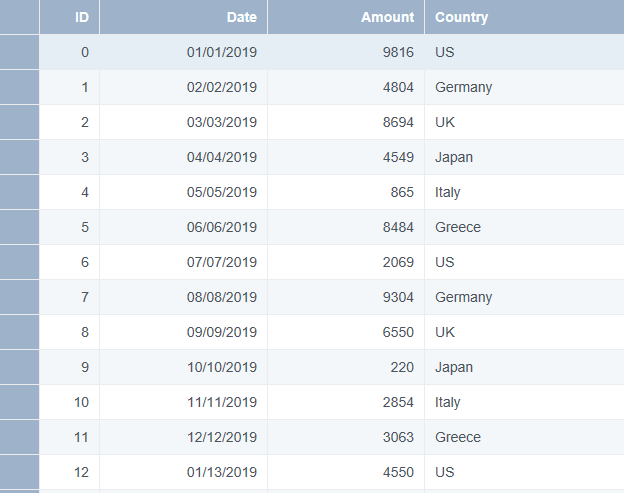Click date cell 03/03/2019

[x=183, y=122]
